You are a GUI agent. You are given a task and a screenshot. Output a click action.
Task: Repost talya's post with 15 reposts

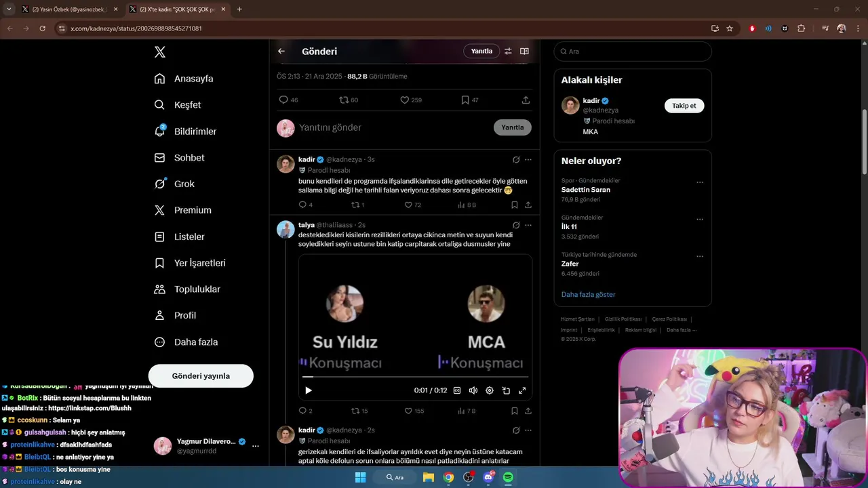pos(359,411)
